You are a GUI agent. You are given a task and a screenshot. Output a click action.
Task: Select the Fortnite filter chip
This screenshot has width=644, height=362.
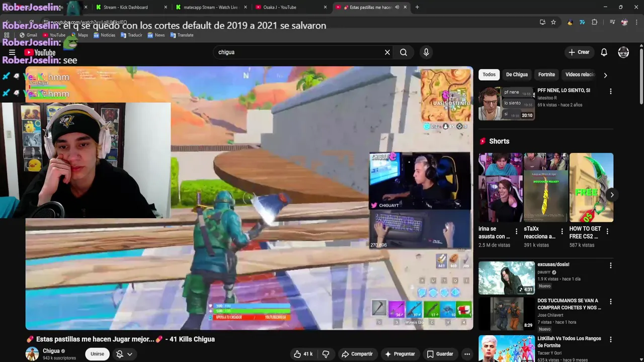(x=546, y=74)
